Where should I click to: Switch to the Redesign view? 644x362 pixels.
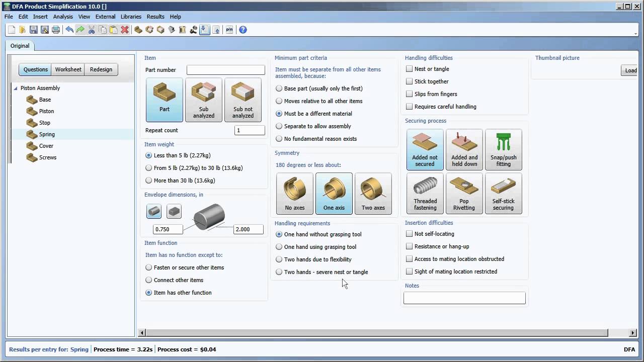click(x=101, y=69)
